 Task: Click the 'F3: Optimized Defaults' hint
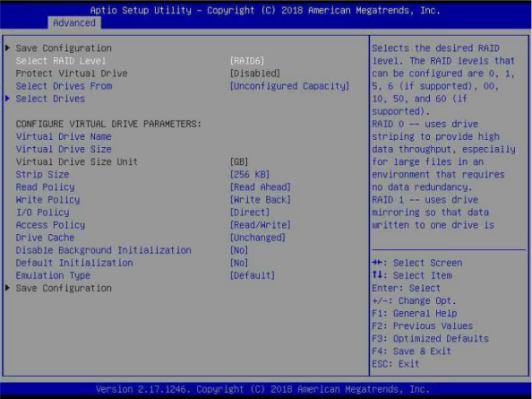click(430, 339)
